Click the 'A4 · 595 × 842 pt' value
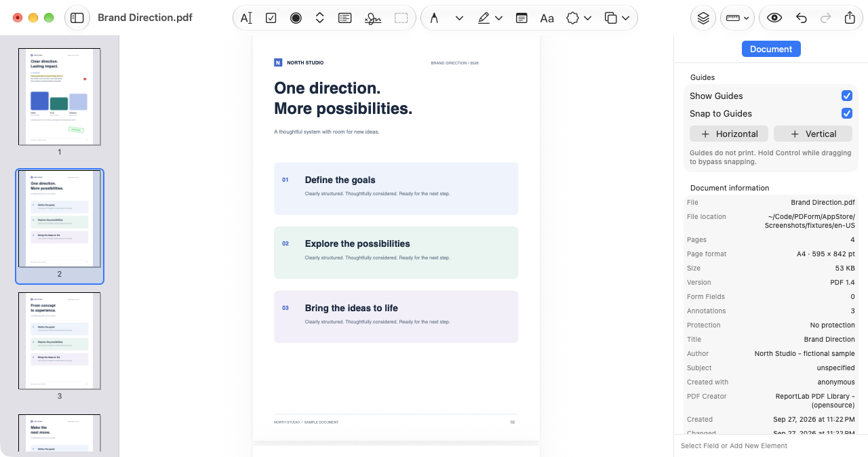 pos(826,254)
